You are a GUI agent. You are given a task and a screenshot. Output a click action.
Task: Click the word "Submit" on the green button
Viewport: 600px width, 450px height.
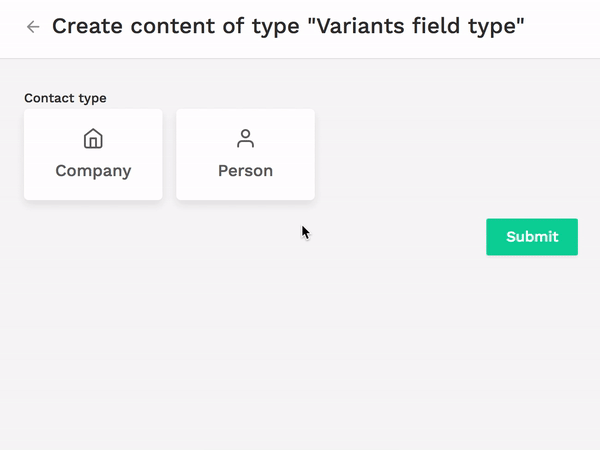pos(532,237)
